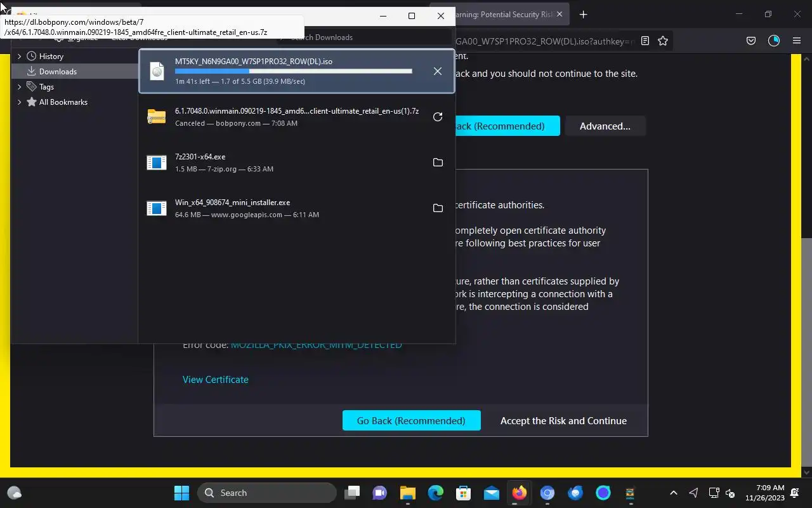Open the clock and date panel
Viewport: 812px width, 508px height.
tap(764, 493)
